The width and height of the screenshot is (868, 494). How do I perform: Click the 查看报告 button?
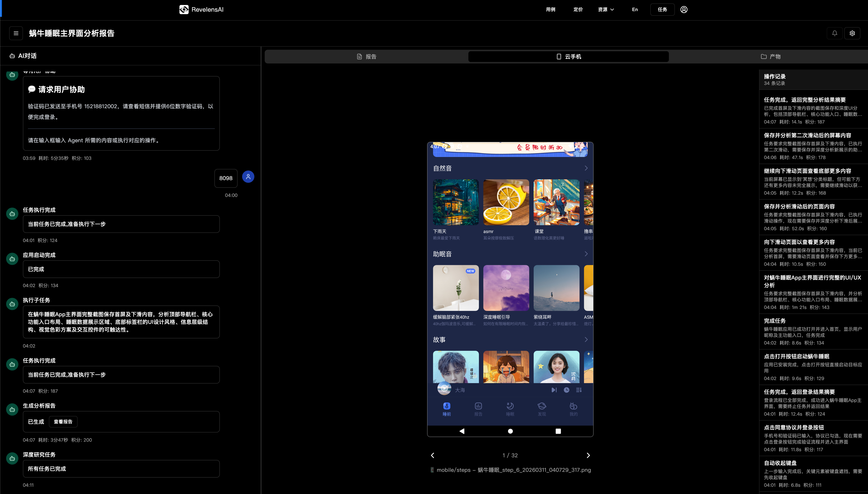63,422
